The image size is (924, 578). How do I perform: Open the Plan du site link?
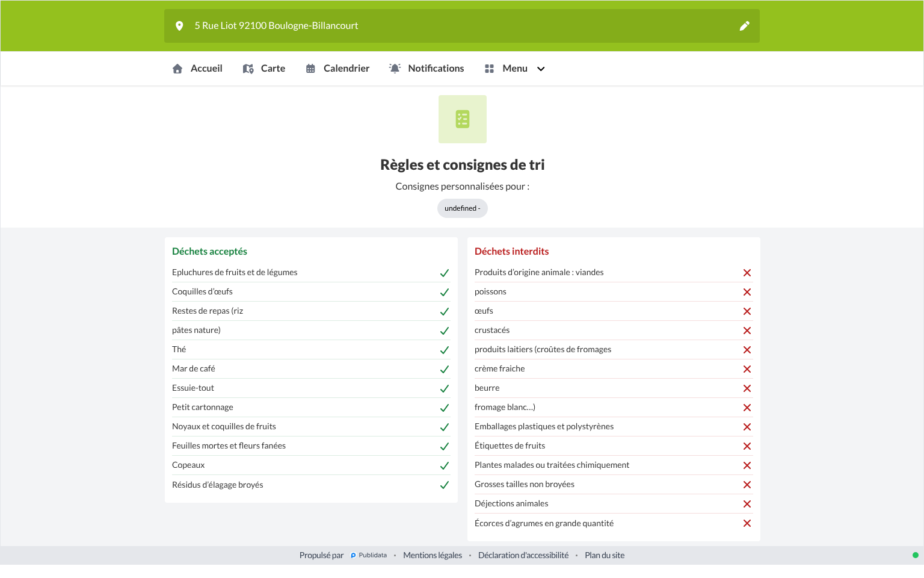pyautogui.click(x=605, y=555)
